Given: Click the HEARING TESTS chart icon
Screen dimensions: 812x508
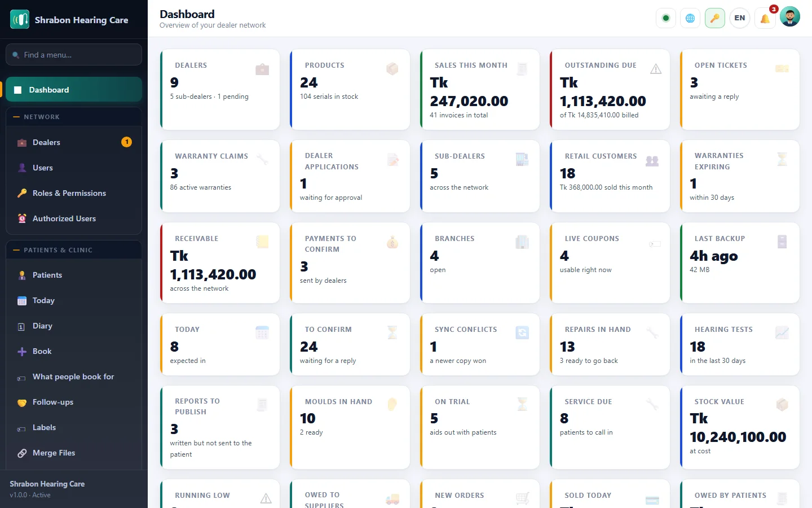Looking at the screenshot, I should click(782, 333).
